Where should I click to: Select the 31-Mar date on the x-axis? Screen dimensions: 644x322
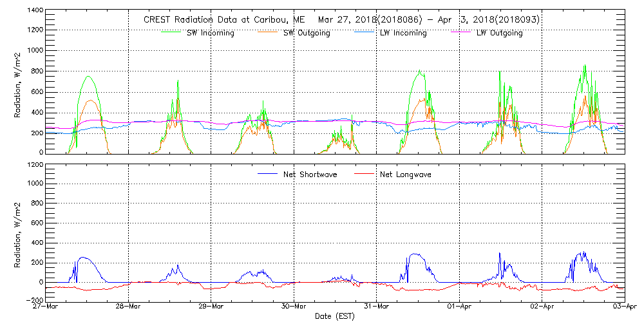377,307
